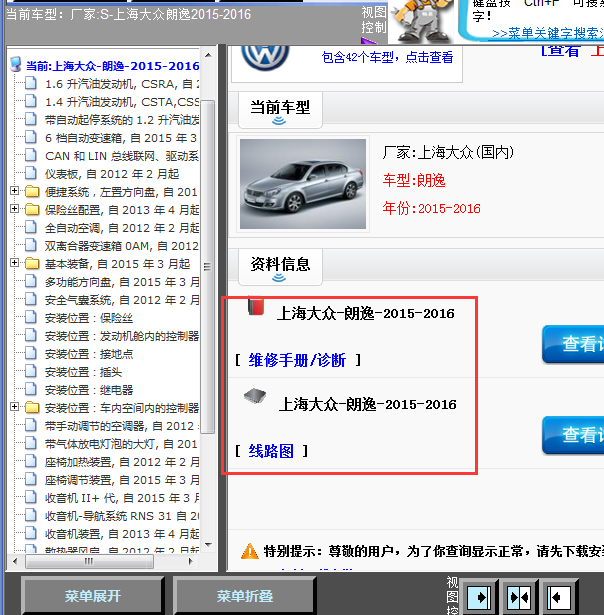This screenshot has width=604, height=615.
Task: Expand the 便捷系统 tree folder
Action: pos(14,191)
